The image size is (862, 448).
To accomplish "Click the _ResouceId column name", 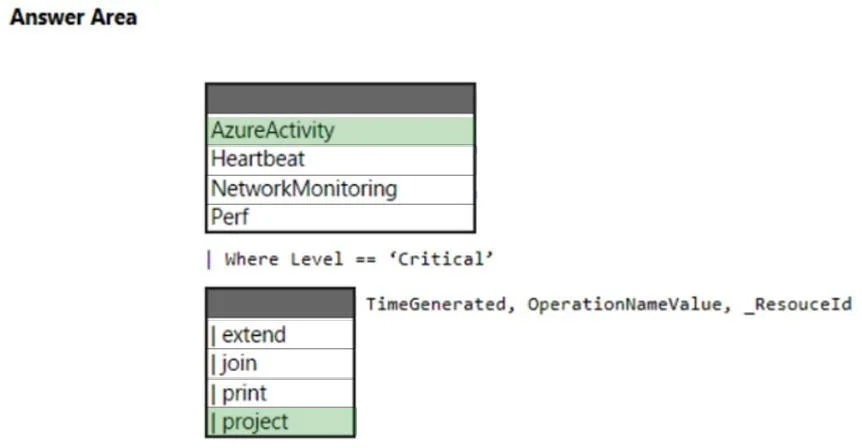I will pos(798,304).
